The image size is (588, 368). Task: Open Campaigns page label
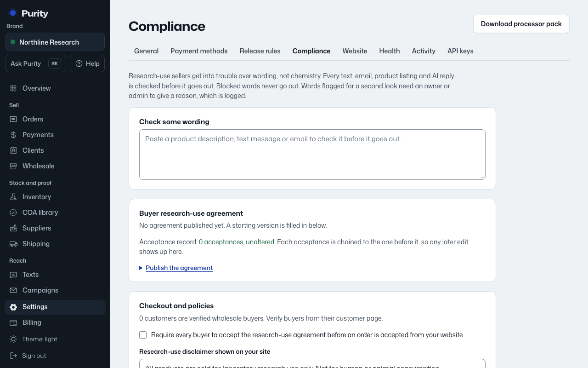[40, 290]
